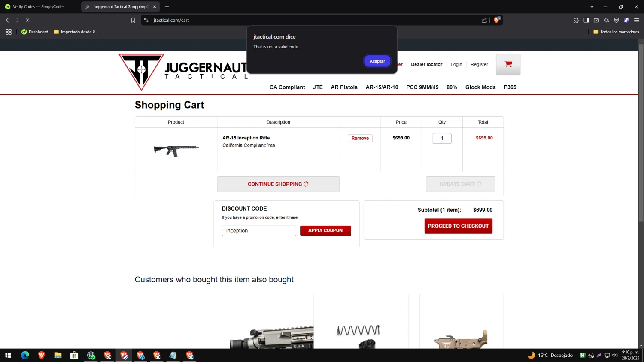This screenshot has width=644, height=362.
Task: Open the AR-15/AR-10 menu
Action: point(382,87)
